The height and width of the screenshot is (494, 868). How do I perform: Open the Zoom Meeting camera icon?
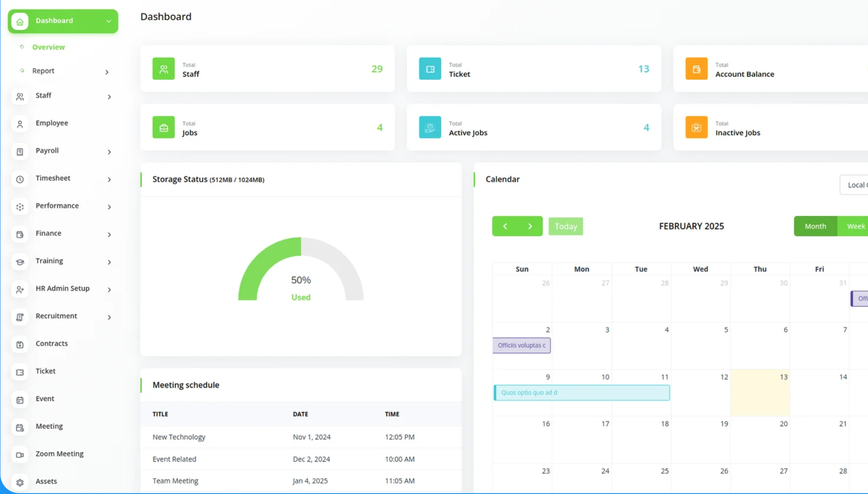(20, 455)
